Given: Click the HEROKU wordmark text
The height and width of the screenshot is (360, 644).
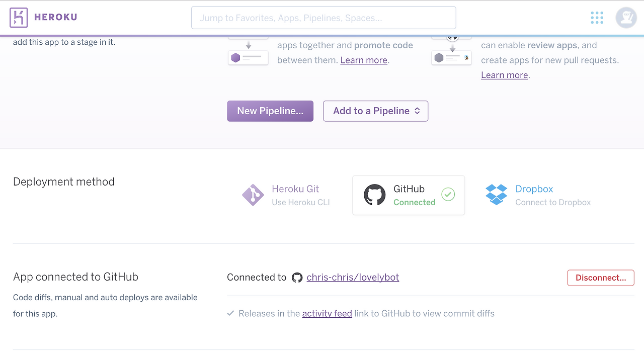Looking at the screenshot, I should point(55,18).
